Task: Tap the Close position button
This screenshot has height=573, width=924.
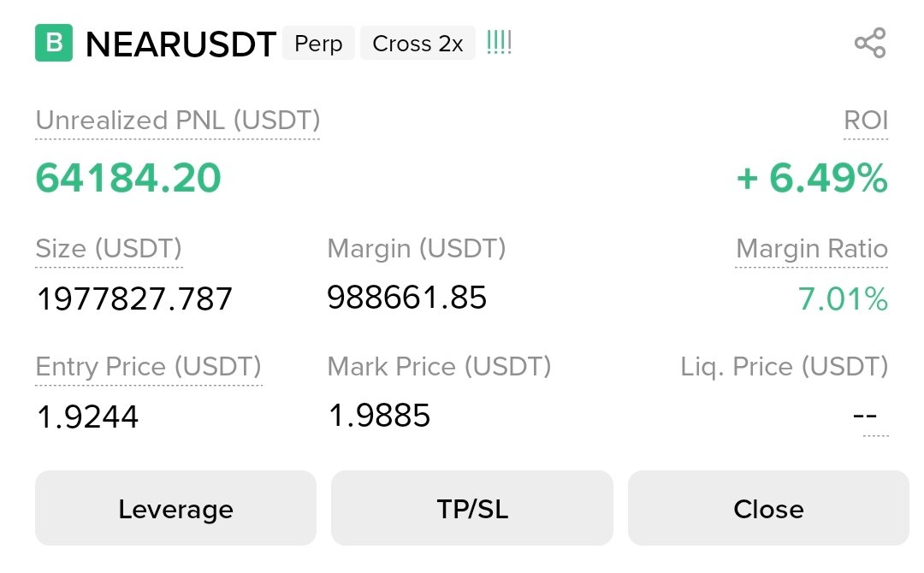Action: pos(768,508)
